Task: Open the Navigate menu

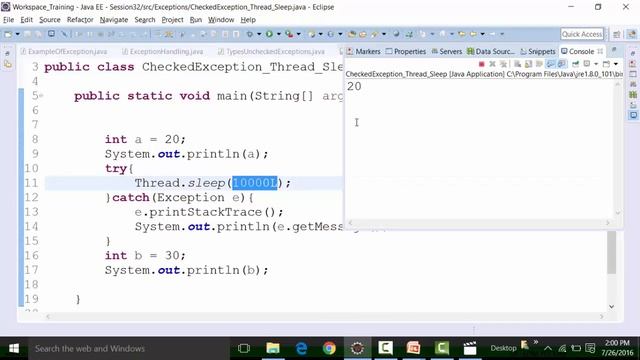Action: coord(114,20)
